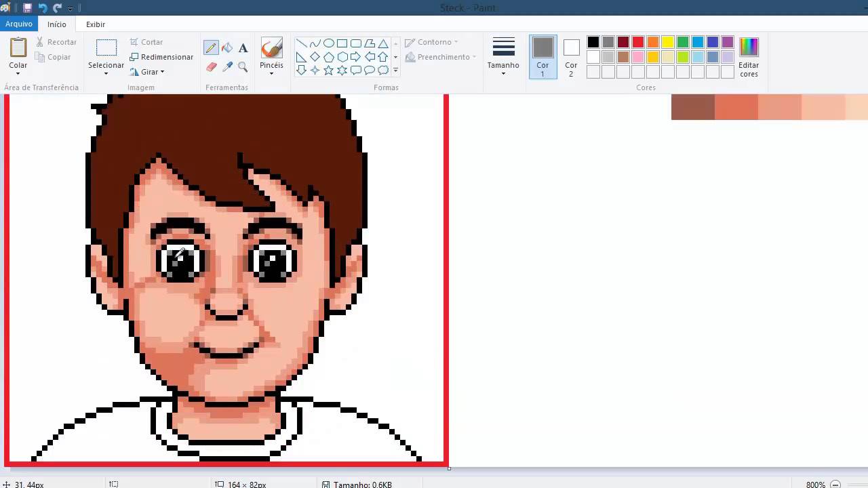The height and width of the screenshot is (488, 868).
Task: Choose the Oval shape
Action: 329,43
